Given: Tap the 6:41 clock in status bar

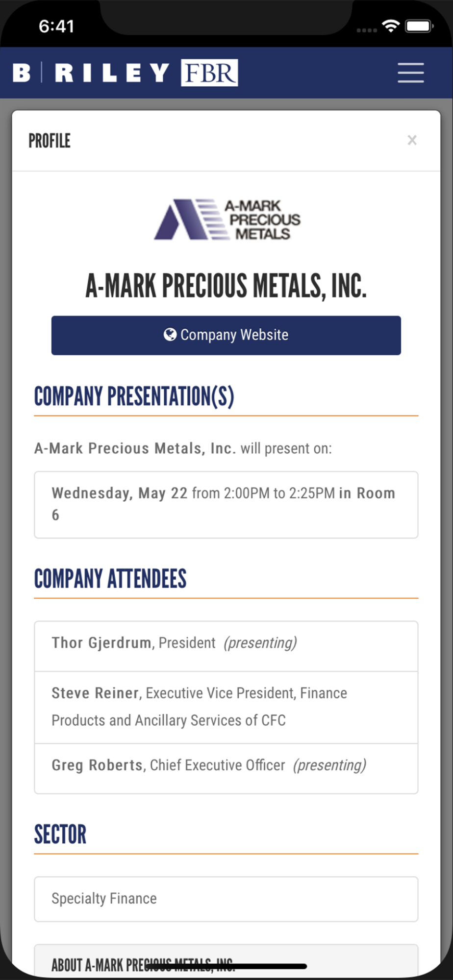Looking at the screenshot, I should [x=56, y=26].
